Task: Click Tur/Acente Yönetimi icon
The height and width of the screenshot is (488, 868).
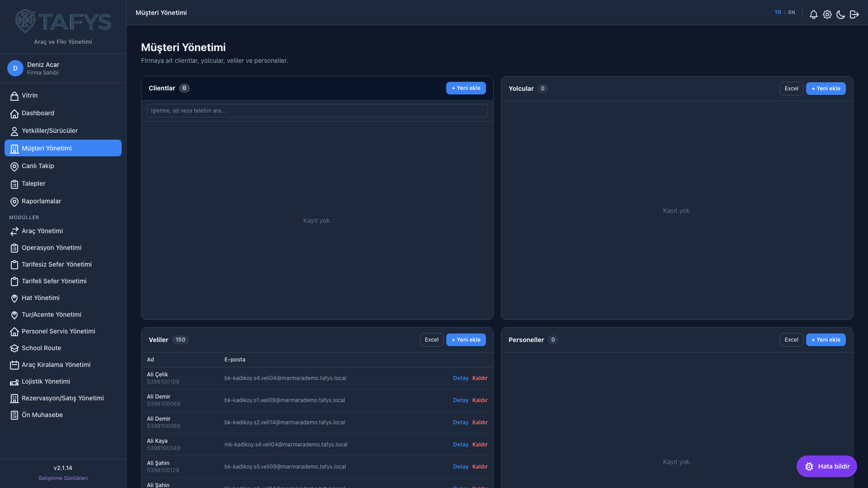Action: 14,315
